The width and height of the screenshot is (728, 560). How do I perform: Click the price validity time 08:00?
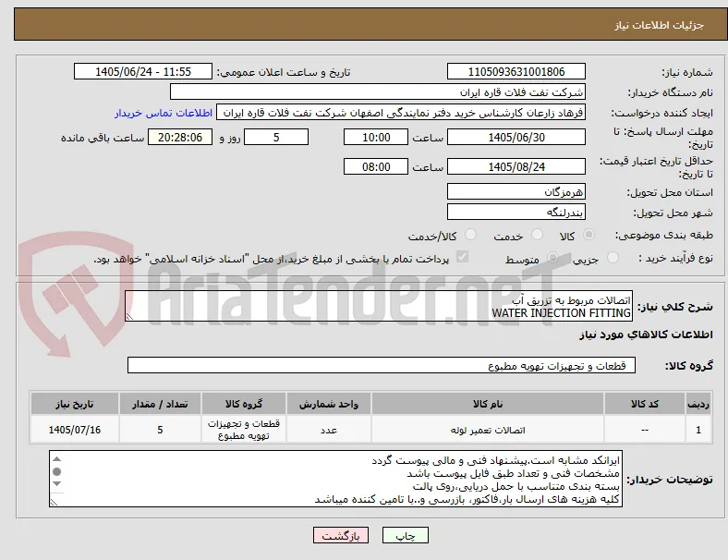376,166
